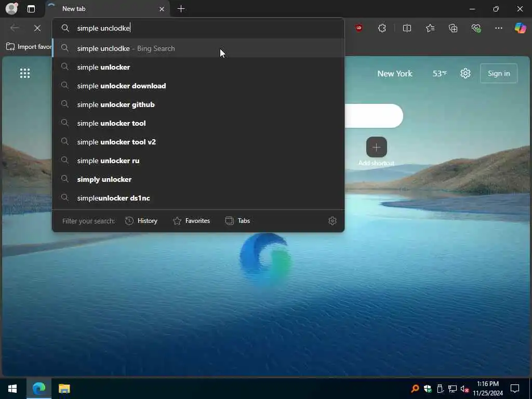This screenshot has width=532, height=399.
Task: Open new tab page settings gear
Action: tap(465, 73)
